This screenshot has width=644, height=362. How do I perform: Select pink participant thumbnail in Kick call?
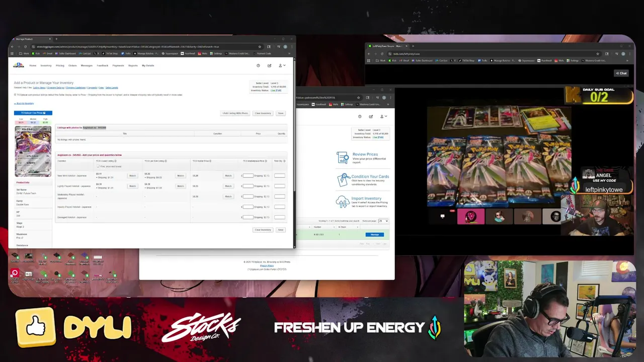(471, 216)
